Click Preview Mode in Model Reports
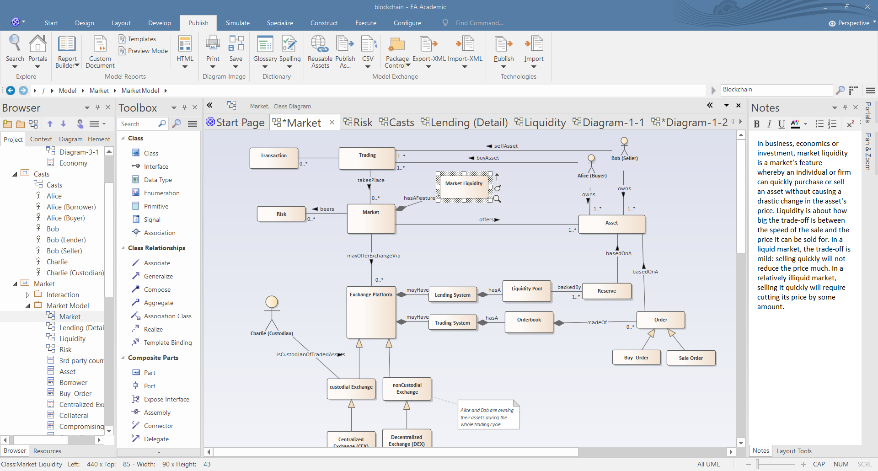The width and height of the screenshot is (878, 471). (x=145, y=50)
